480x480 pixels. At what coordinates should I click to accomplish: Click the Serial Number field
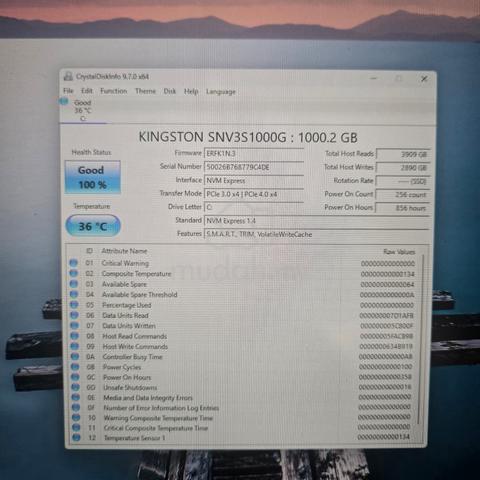tap(254, 167)
